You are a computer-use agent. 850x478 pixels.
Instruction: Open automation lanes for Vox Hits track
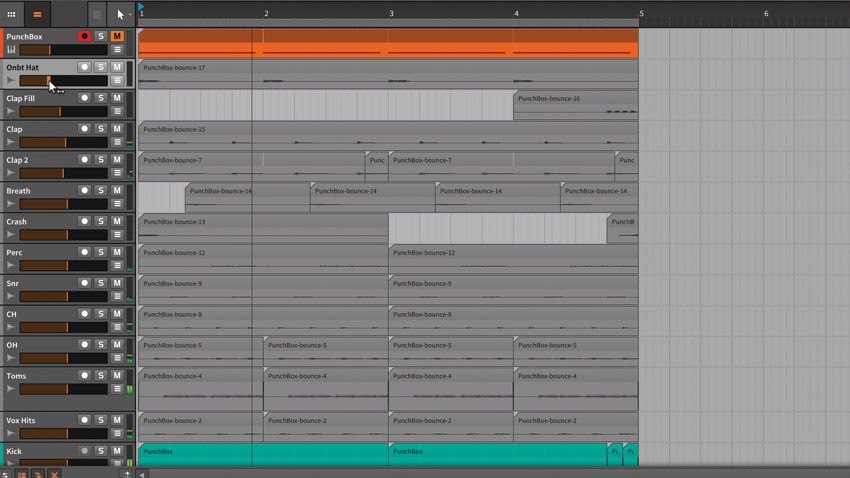117,434
